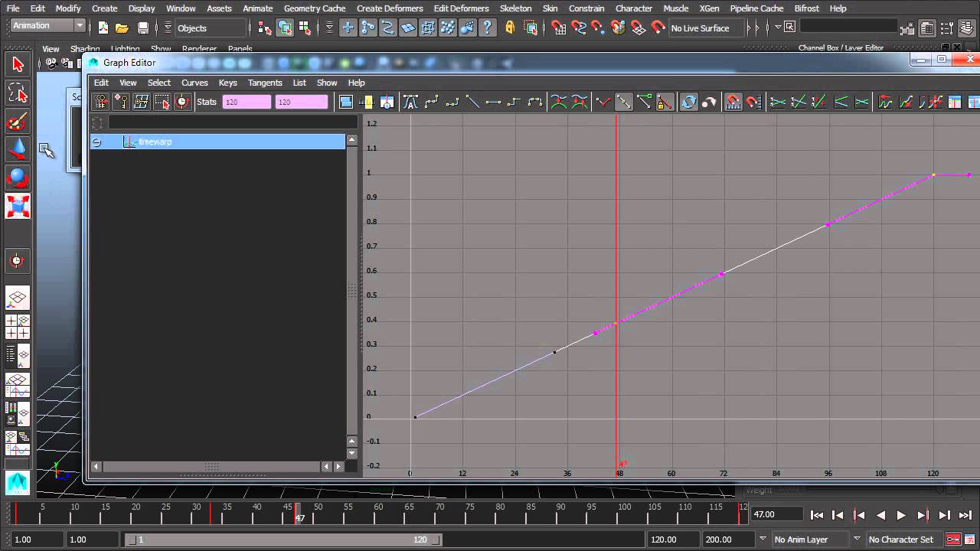Click the Break Tangents icon
The image size is (980, 551).
(603, 102)
